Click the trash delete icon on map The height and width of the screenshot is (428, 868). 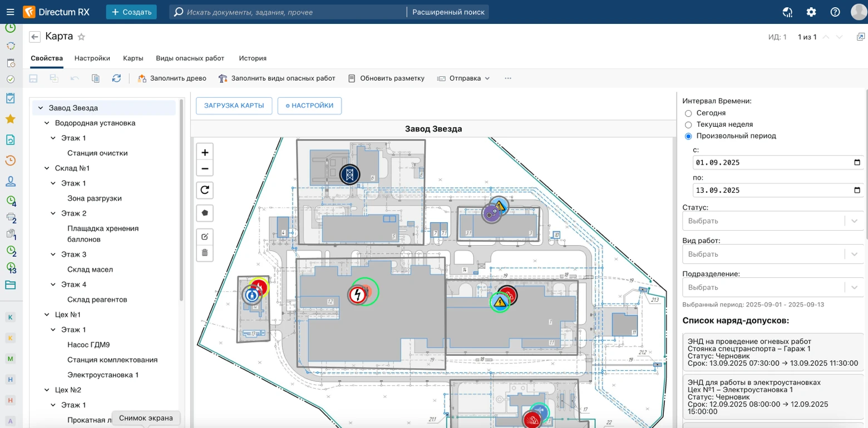(205, 253)
